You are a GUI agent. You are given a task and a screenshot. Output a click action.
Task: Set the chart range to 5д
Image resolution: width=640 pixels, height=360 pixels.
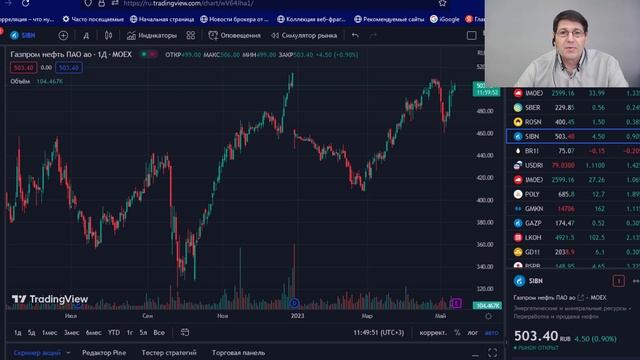point(31,333)
